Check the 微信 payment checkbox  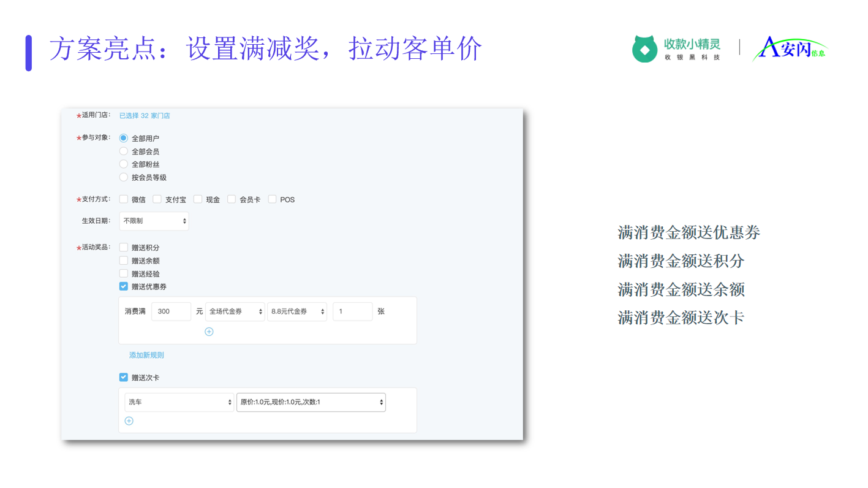coord(124,199)
